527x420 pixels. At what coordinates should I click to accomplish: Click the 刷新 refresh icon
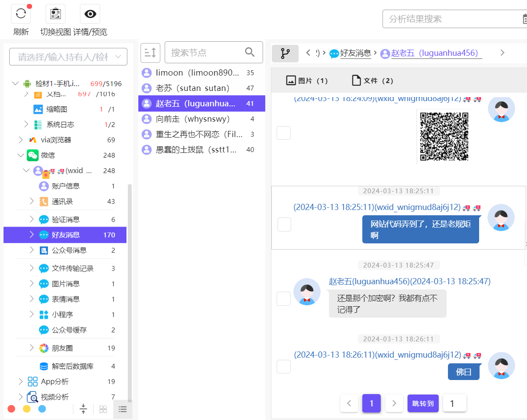click(21, 14)
